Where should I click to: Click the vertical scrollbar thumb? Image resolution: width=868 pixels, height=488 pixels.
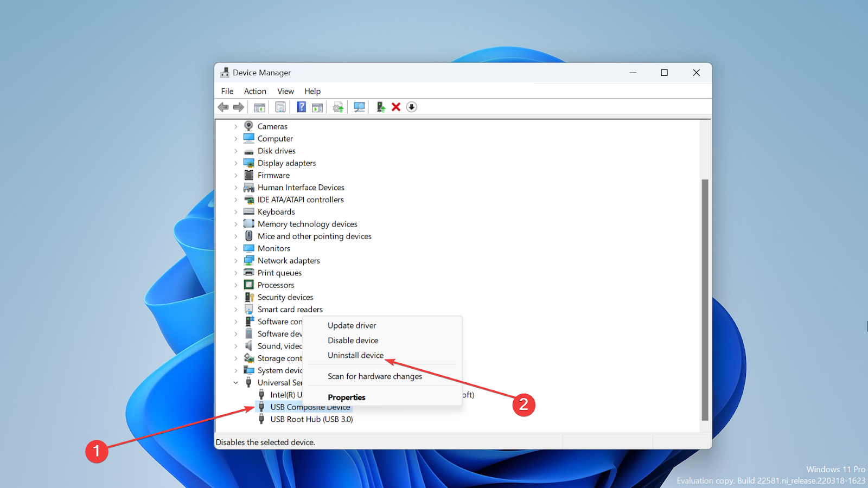tap(705, 300)
